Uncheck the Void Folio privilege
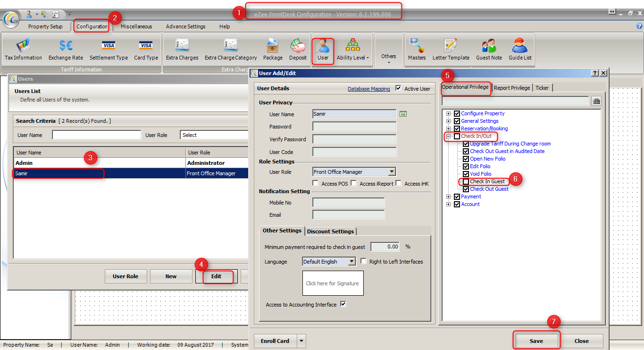The height and width of the screenshot is (350, 644). click(x=466, y=174)
